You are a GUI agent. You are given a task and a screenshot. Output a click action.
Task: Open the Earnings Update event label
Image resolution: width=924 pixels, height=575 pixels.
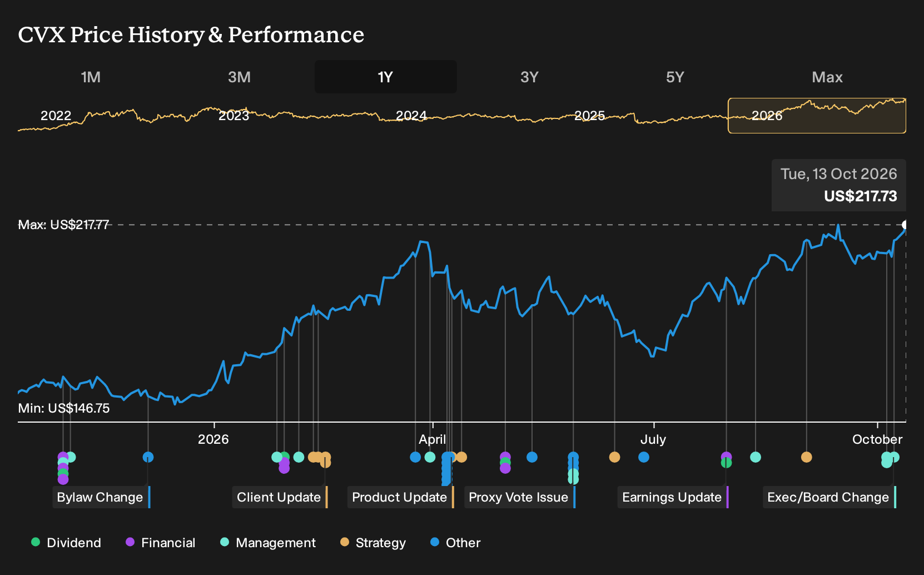673,497
